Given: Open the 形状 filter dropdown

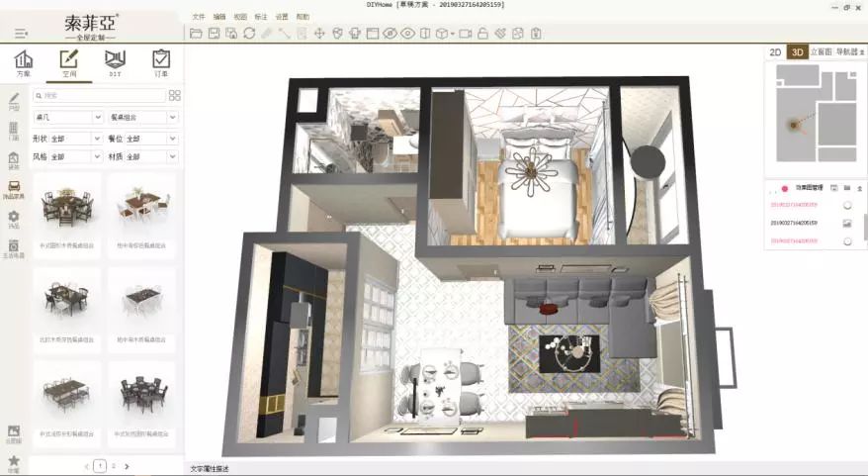Looking at the screenshot, I should pos(75,139).
